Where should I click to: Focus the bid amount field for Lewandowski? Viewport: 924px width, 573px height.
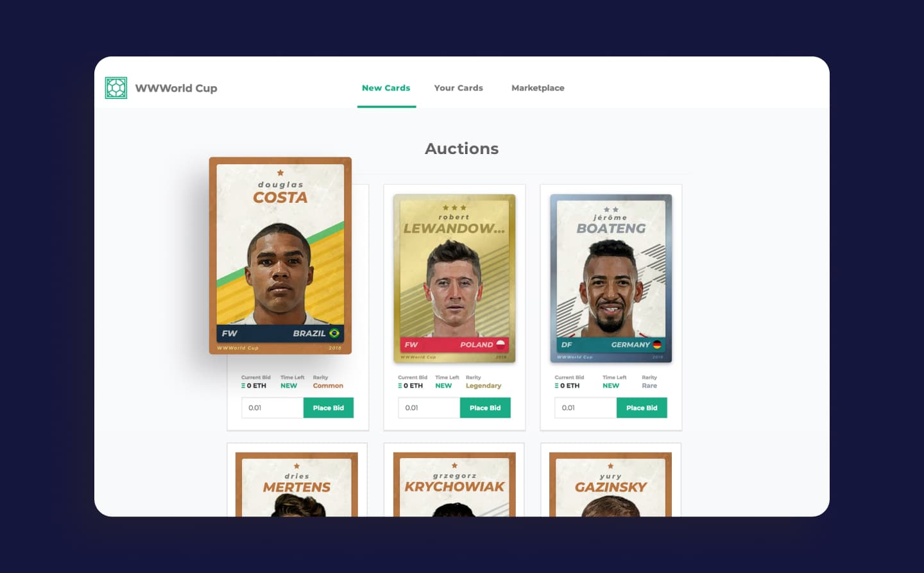point(429,407)
